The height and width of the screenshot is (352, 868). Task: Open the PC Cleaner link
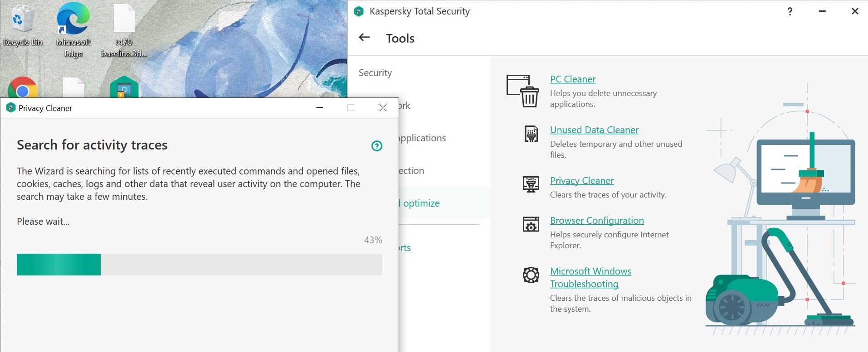click(573, 79)
